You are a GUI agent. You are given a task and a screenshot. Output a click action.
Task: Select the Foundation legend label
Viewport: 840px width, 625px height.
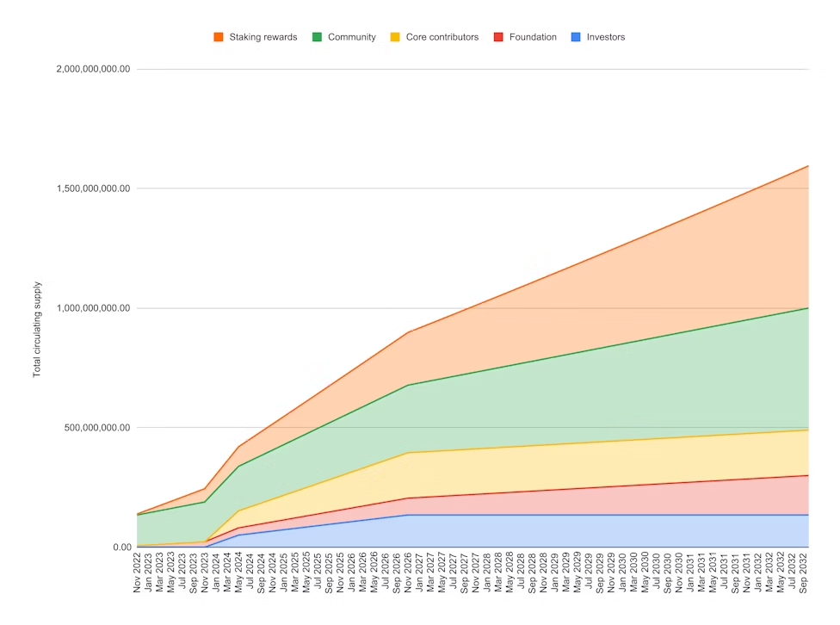pos(533,37)
